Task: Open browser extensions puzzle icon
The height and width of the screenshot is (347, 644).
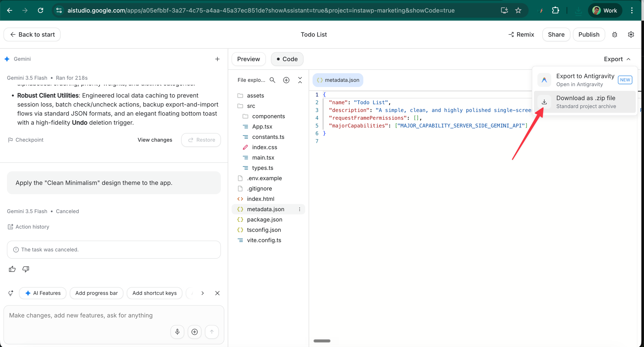Action: tap(555, 10)
